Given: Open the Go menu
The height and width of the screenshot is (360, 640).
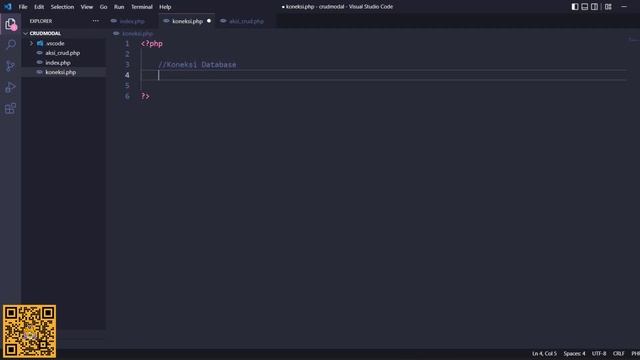Looking at the screenshot, I should [103, 7].
